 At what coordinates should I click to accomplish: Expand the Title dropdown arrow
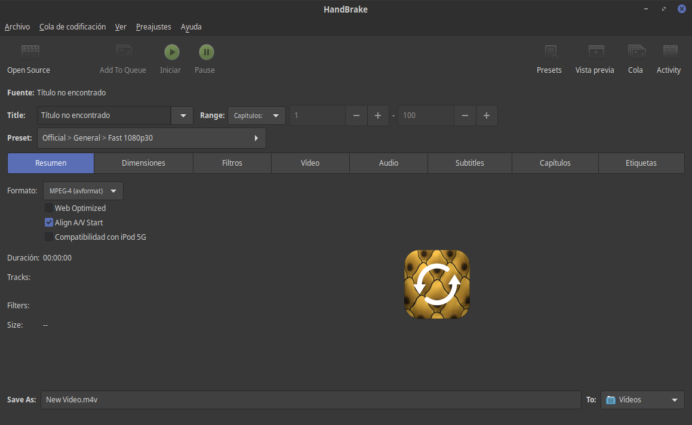coord(183,116)
